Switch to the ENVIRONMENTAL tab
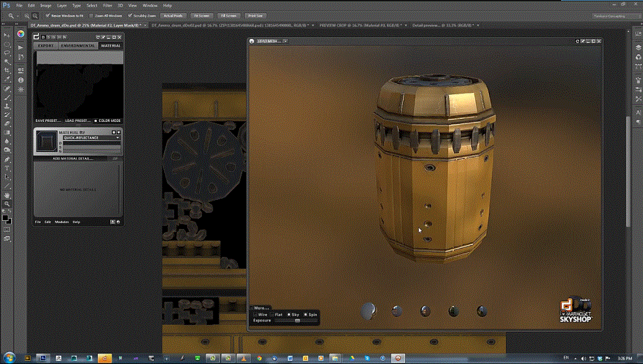Screen dimensions: 643x364 point(77,46)
